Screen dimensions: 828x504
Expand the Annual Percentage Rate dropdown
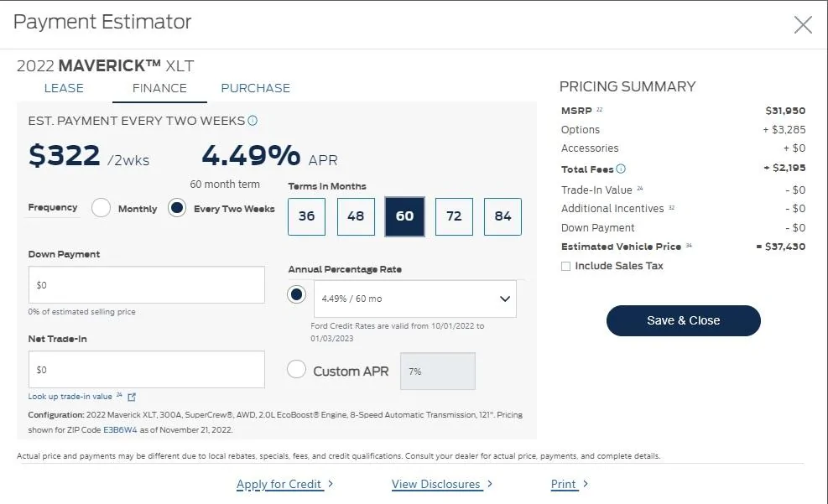[415, 299]
